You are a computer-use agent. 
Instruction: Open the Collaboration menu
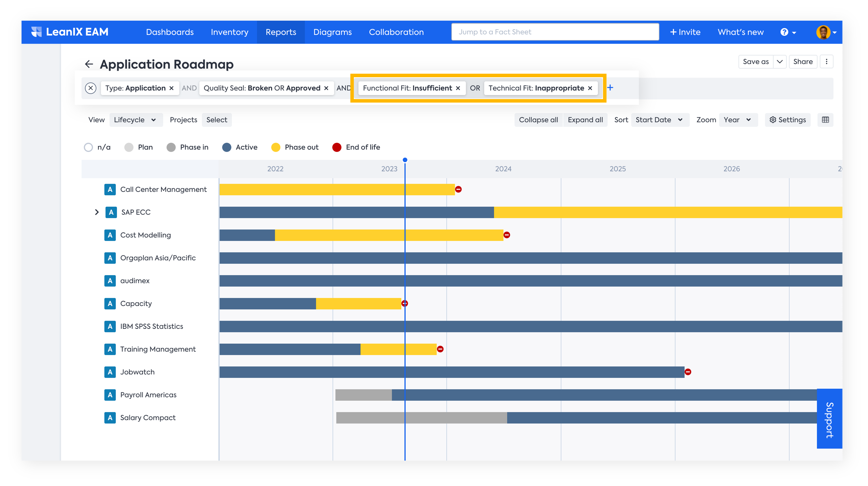click(x=396, y=32)
